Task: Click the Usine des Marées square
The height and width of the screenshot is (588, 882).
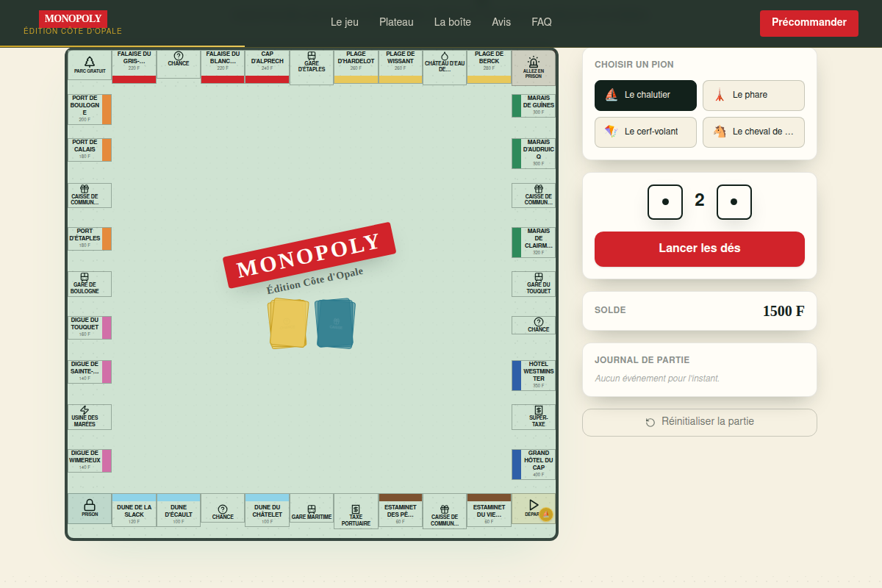Action: coord(90,417)
